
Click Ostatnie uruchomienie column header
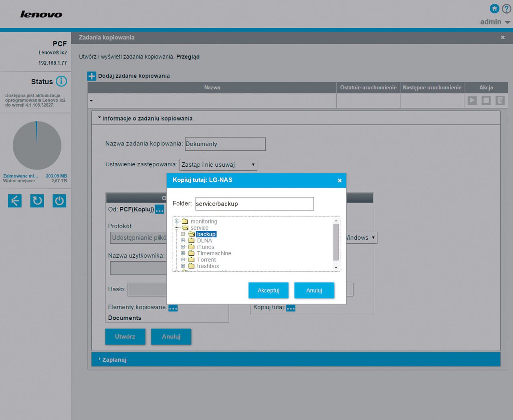pos(368,87)
